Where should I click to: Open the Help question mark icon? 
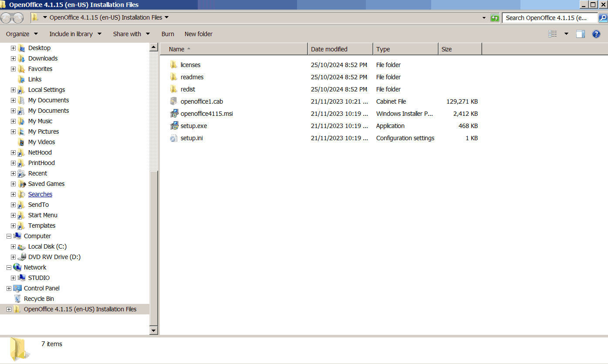(x=596, y=34)
